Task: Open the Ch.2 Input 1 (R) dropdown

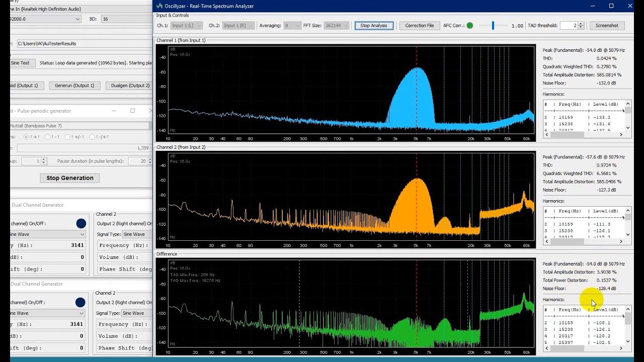Action: (239, 26)
